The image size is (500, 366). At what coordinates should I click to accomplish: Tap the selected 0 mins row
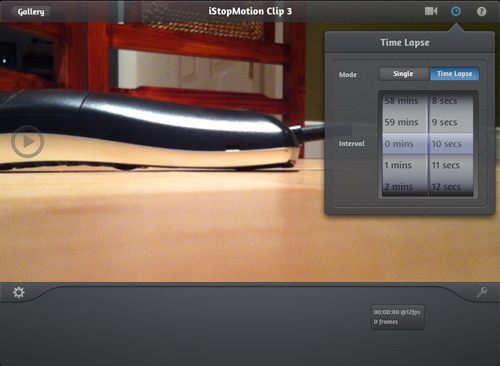(404, 144)
